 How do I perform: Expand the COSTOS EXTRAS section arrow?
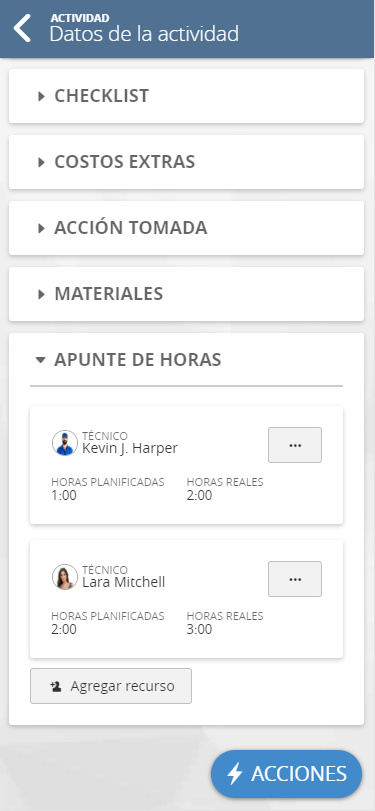click(41, 162)
